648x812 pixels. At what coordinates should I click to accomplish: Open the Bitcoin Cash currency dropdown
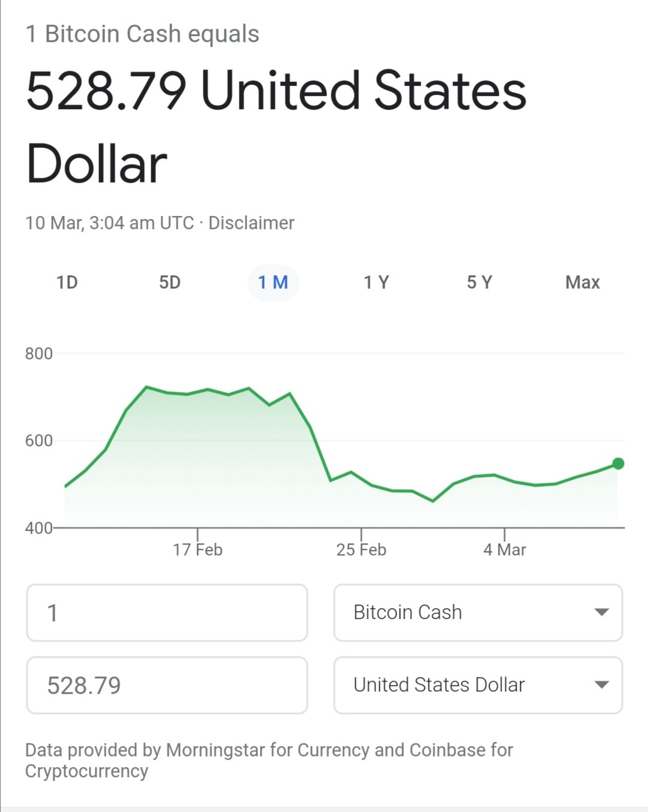[x=478, y=612]
